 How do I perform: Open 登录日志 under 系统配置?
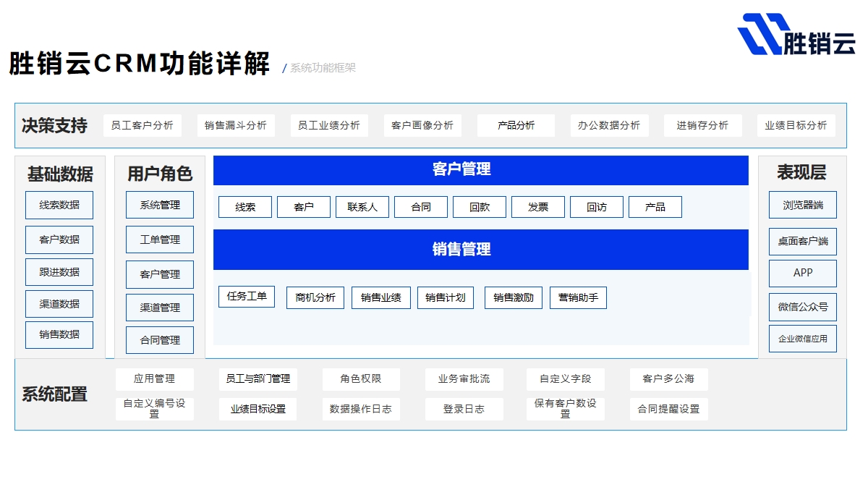pyautogui.click(x=464, y=409)
